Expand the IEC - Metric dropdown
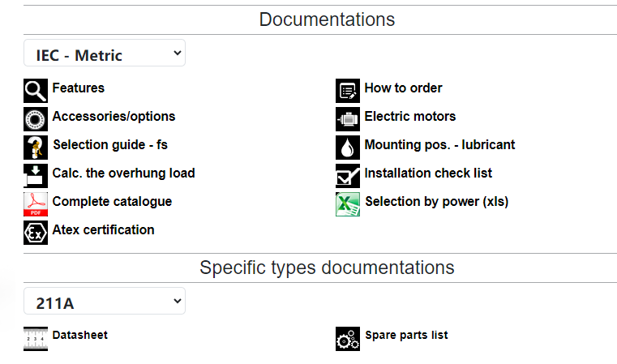This screenshot has width=617, height=364. pyautogui.click(x=105, y=53)
